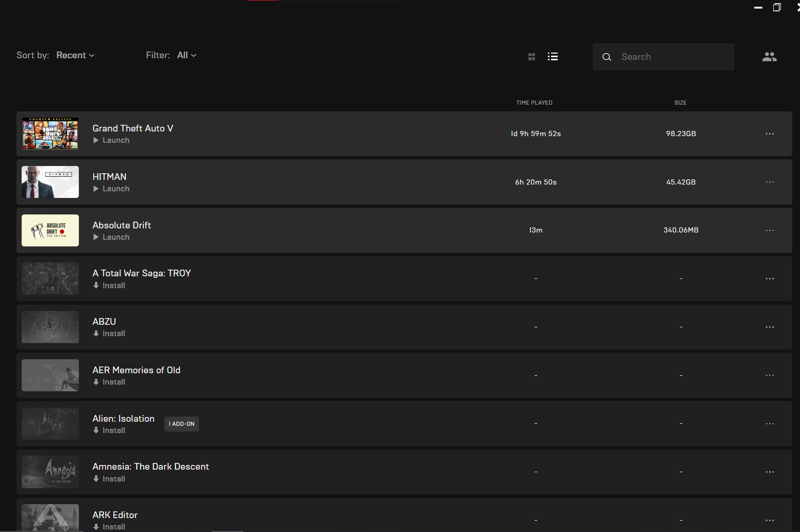Open options menu for HITMAN
Image resolution: width=800 pixels, height=532 pixels.
click(770, 182)
